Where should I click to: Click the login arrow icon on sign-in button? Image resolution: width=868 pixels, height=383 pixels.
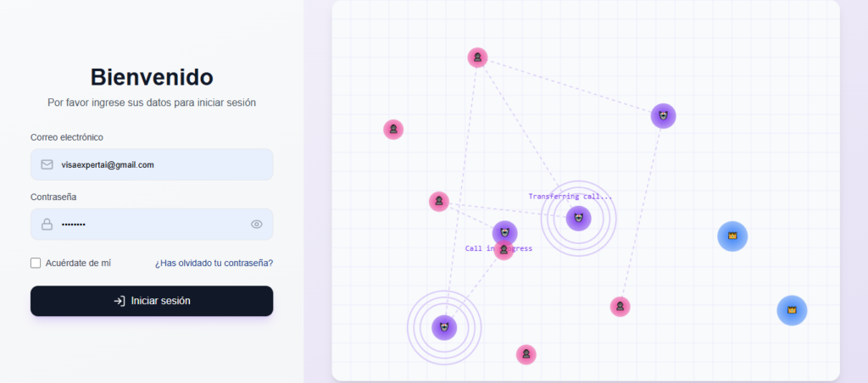(119, 301)
